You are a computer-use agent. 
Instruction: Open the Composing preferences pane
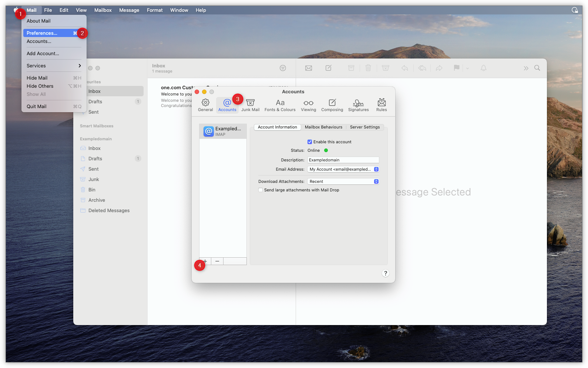(332, 105)
